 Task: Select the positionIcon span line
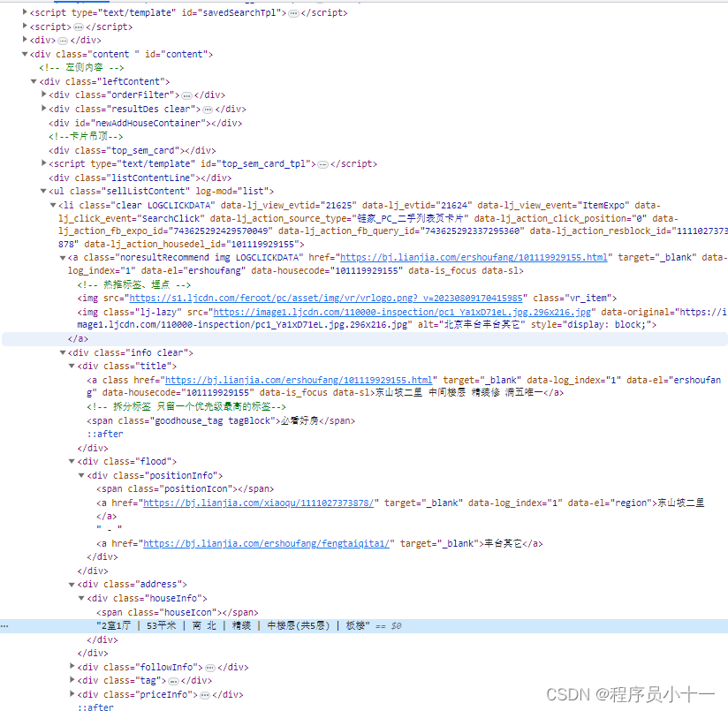186,488
